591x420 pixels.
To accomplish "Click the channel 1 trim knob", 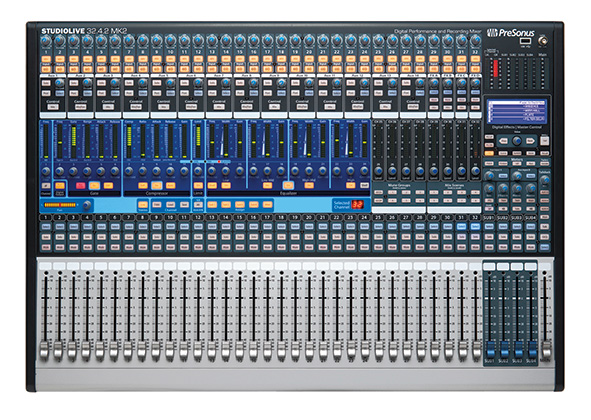I will (46, 40).
